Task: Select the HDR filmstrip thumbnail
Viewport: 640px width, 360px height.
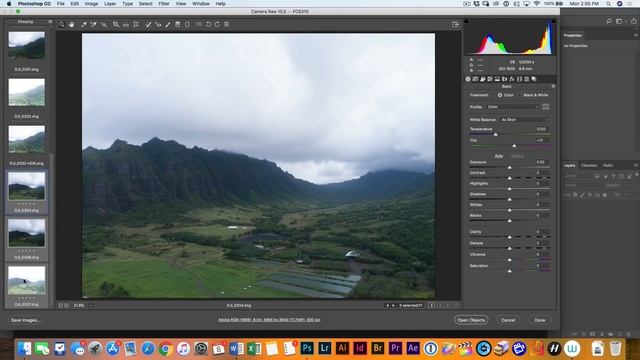Action: click(27, 139)
